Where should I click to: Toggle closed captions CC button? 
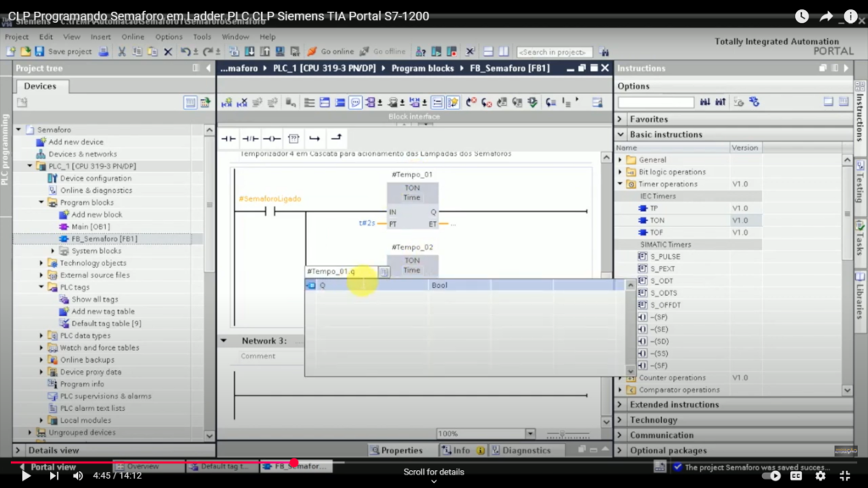pos(796,476)
